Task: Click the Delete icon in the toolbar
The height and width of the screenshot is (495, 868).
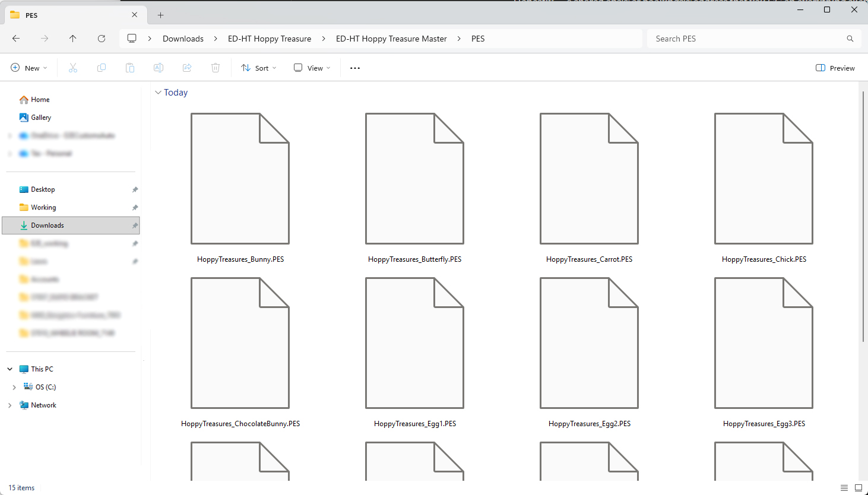Action: pyautogui.click(x=215, y=68)
